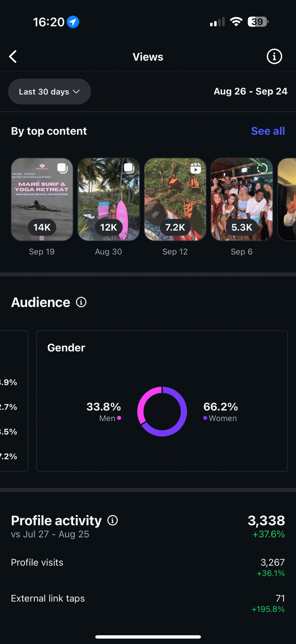
Task: Tap location arrow icon in status bar
Action: pos(73,22)
